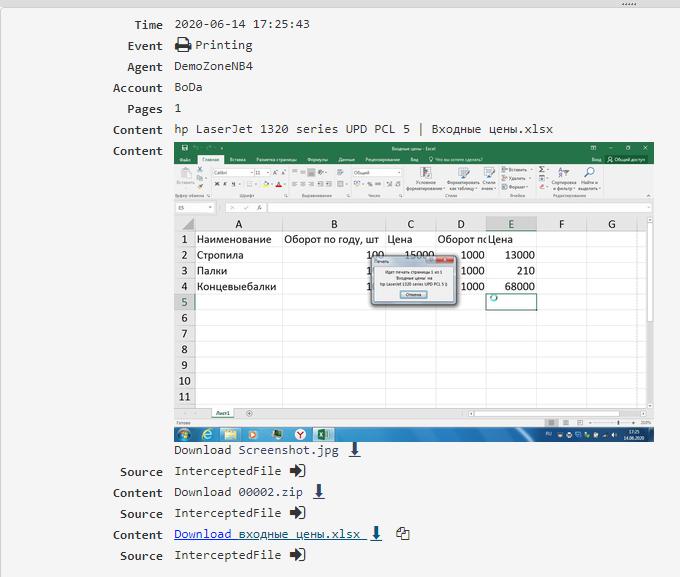In the Excel screenshot, select column header F
Screen dimensions: 680x577
[562, 224]
